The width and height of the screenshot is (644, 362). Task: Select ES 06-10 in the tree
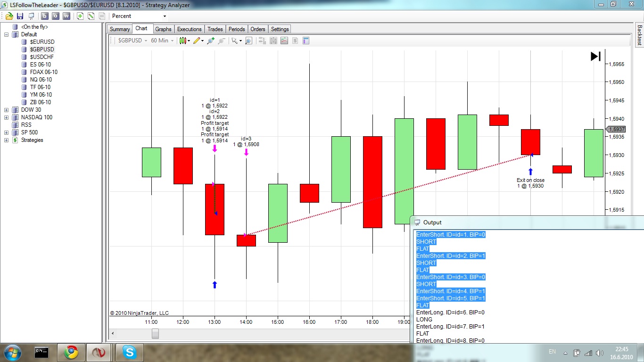[40, 65]
